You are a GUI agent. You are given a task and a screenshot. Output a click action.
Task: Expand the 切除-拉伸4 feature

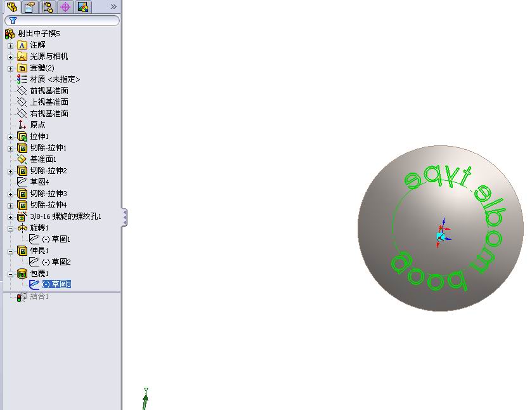[10, 206]
